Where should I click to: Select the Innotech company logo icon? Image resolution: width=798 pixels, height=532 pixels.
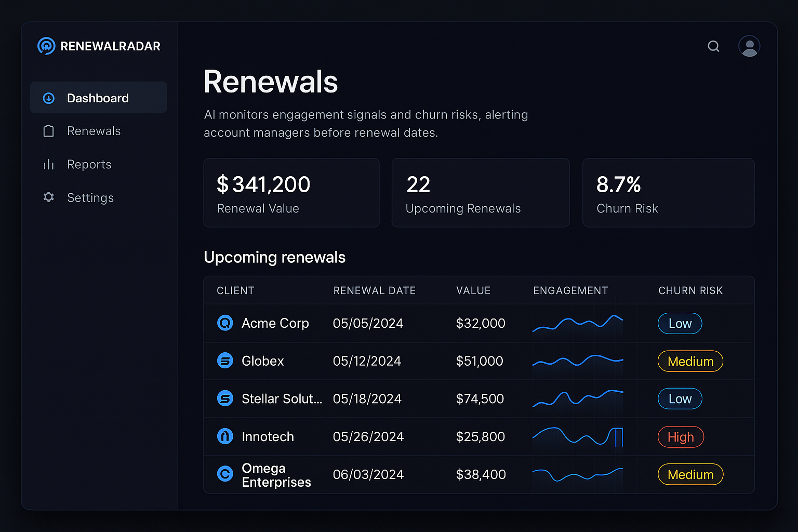[x=225, y=436]
